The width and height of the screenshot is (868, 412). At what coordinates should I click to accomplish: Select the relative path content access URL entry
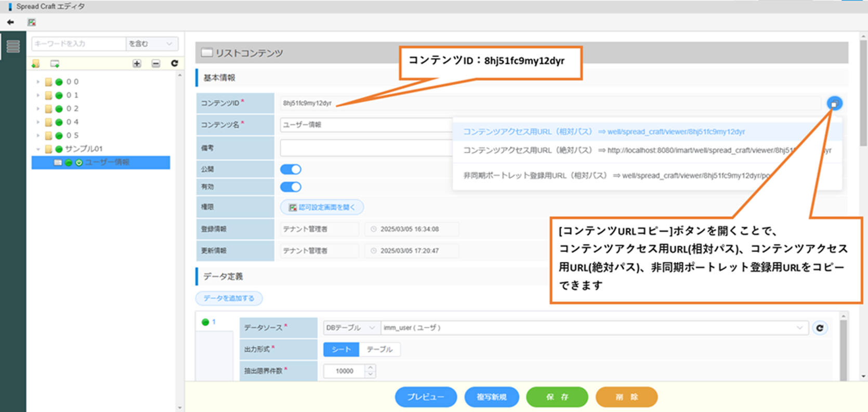coord(603,132)
